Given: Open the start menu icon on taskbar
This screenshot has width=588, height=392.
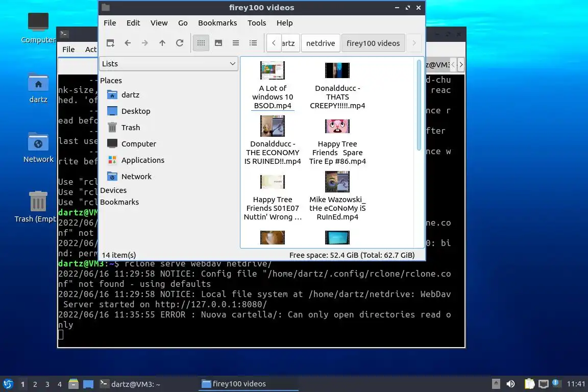Looking at the screenshot, I should point(8,384).
